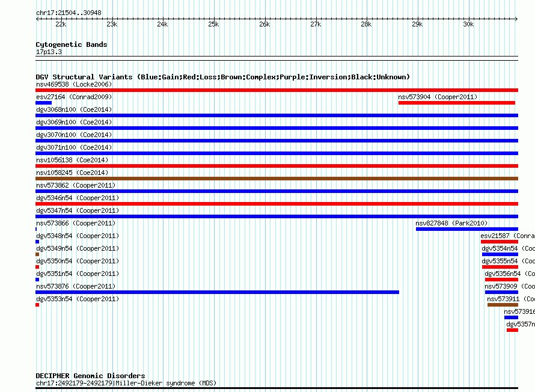Open the dgv5346n54 (Cooper2011) label
The image size is (535, 392).
tap(78, 198)
